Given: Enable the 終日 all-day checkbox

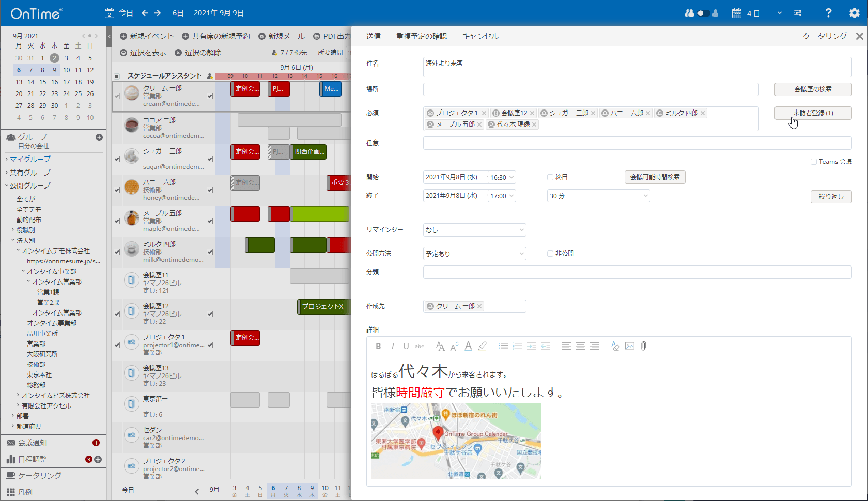Looking at the screenshot, I should [550, 177].
